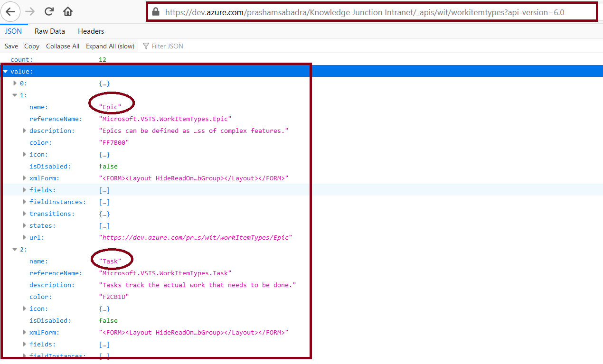Click the padlock icon in address bar

point(156,12)
